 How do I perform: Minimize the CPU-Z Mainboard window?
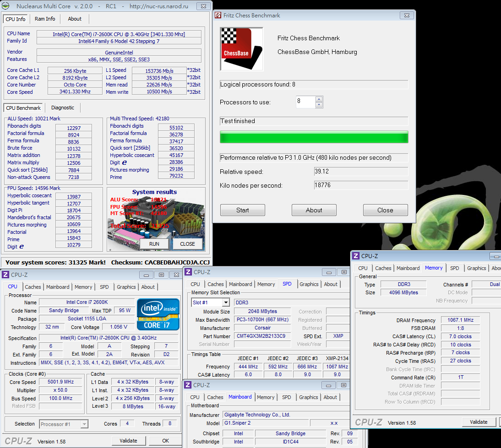tap(328, 385)
